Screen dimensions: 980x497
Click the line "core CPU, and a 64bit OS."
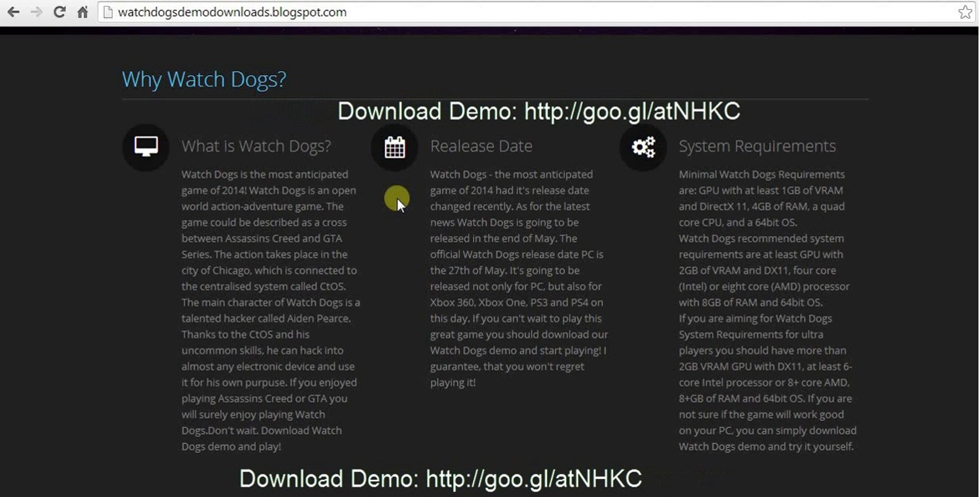click(x=738, y=222)
